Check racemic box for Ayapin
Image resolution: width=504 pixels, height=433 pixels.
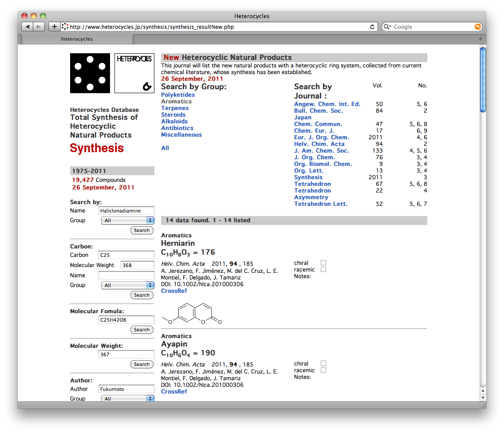pos(323,370)
